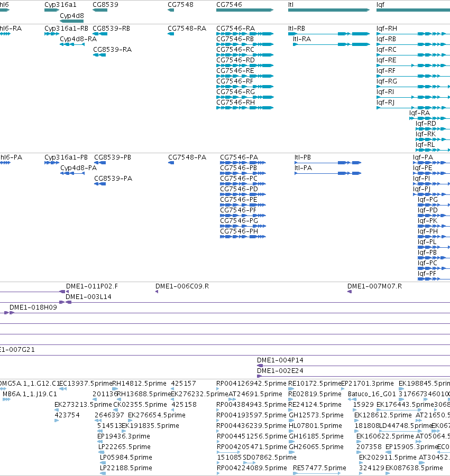Select protein Cyp316a1-PB label
This screenshot has width=450, height=476.
pyautogui.click(x=66, y=157)
